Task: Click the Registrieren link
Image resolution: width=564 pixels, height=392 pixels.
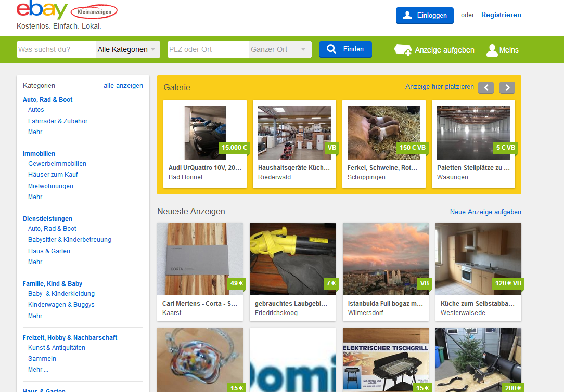Action: tap(501, 15)
